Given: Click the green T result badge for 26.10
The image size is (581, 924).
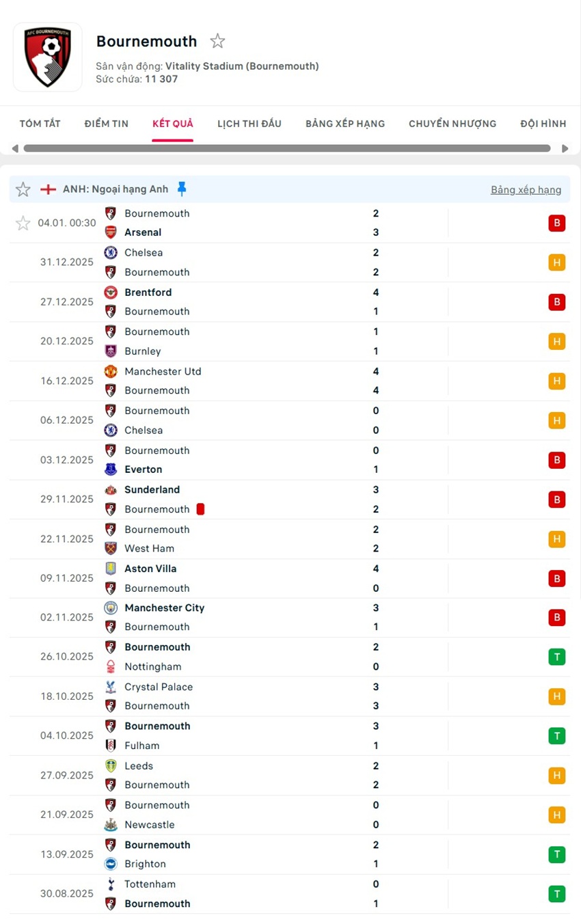Looking at the screenshot, I should 557,656.
